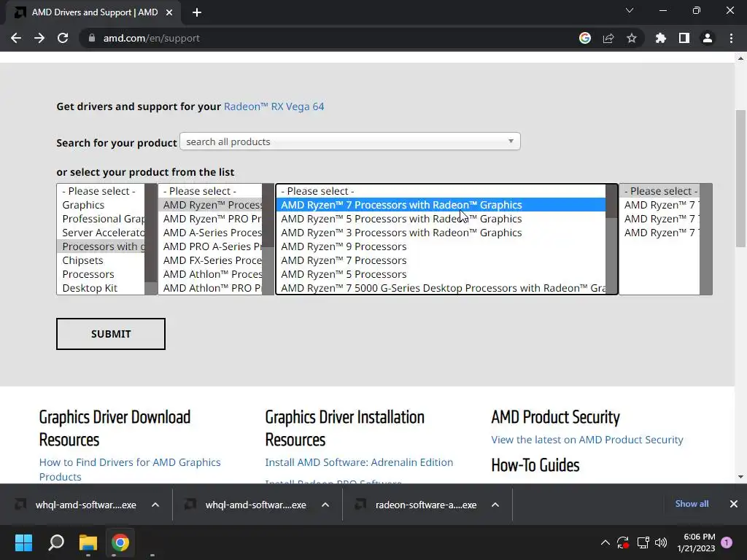Viewport: 747px width, 560px height.
Task: Open the tab search chevron in the title bar
Action: pyautogui.click(x=630, y=10)
